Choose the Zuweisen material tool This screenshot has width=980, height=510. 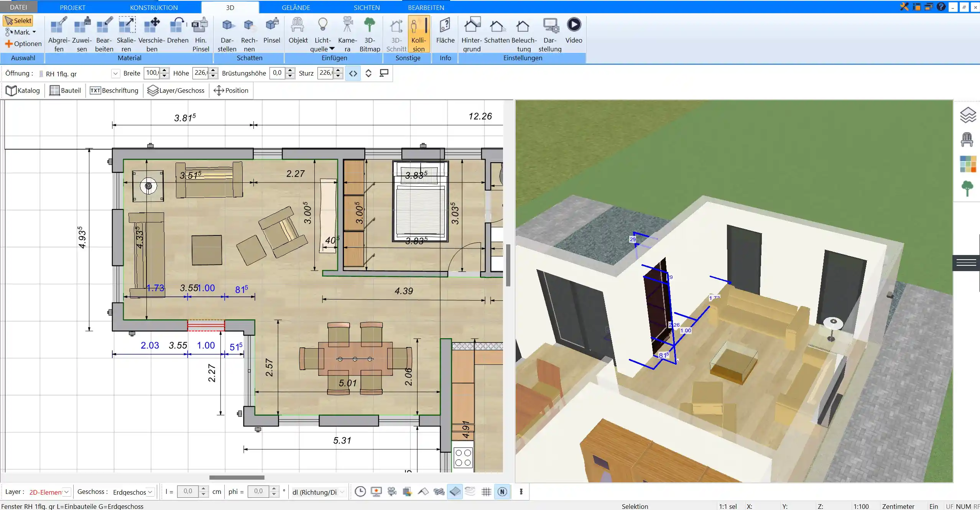point(82,34)
